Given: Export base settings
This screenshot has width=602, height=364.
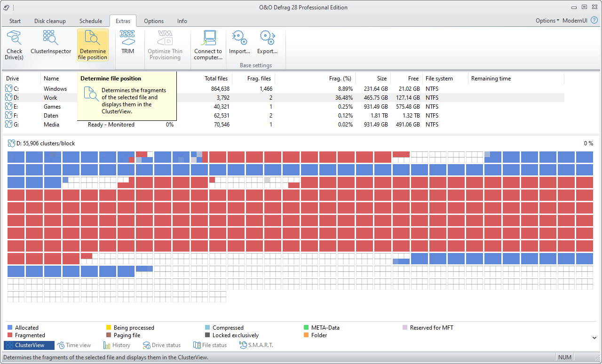Looking at the screenshot, I should (x=267, y=42).
